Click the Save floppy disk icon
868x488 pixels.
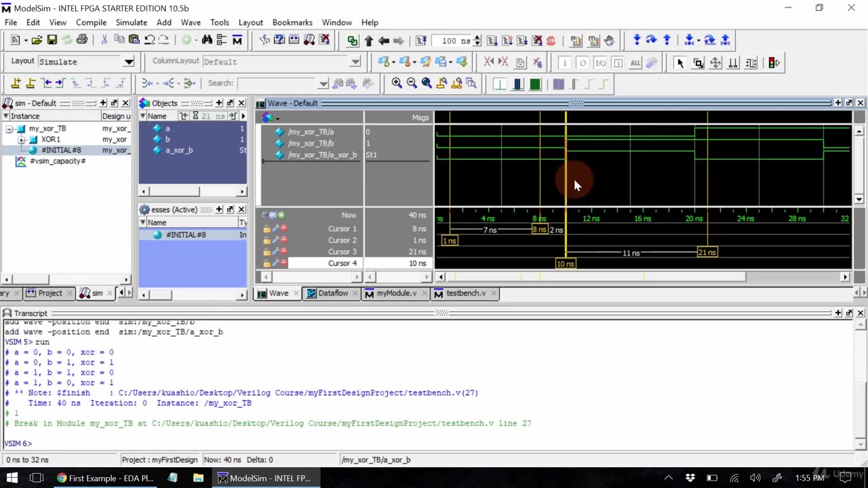coord(52,40)
